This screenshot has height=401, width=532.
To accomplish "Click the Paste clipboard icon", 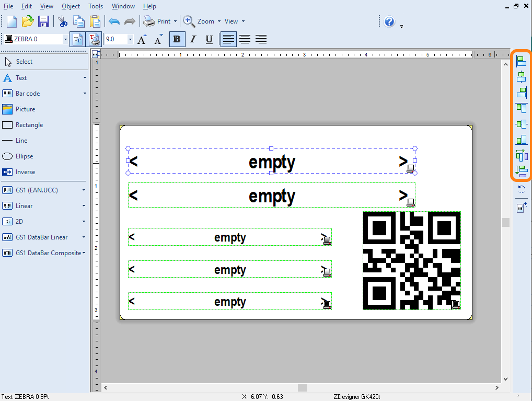I will click(95, 21).
